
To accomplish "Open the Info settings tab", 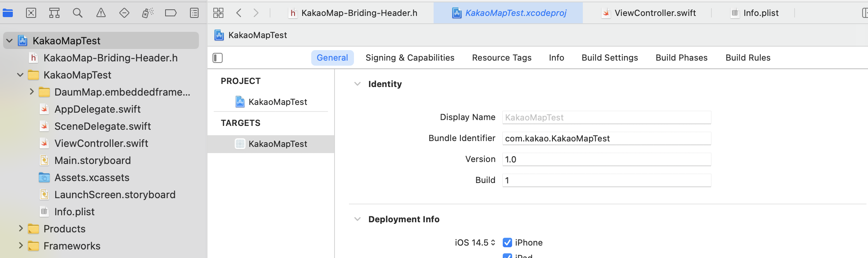I will [x=556, y=58].
